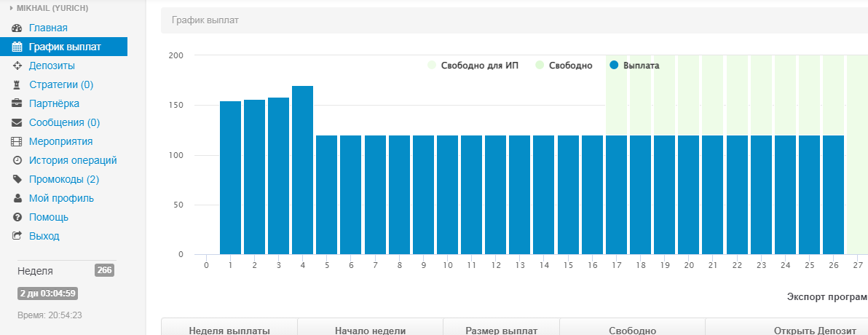Toggle the Свободно legend series
868x335 pixels.
(569, 66)
